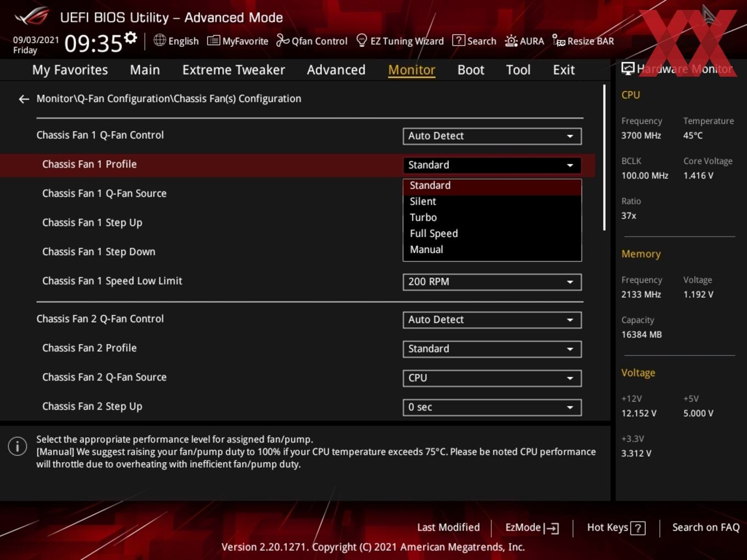The width and height of the screenshot is (747, 560).
Task: Click the Core Voltage 1.416 V value
Action: pyautogui.click(x=698, y=176)
